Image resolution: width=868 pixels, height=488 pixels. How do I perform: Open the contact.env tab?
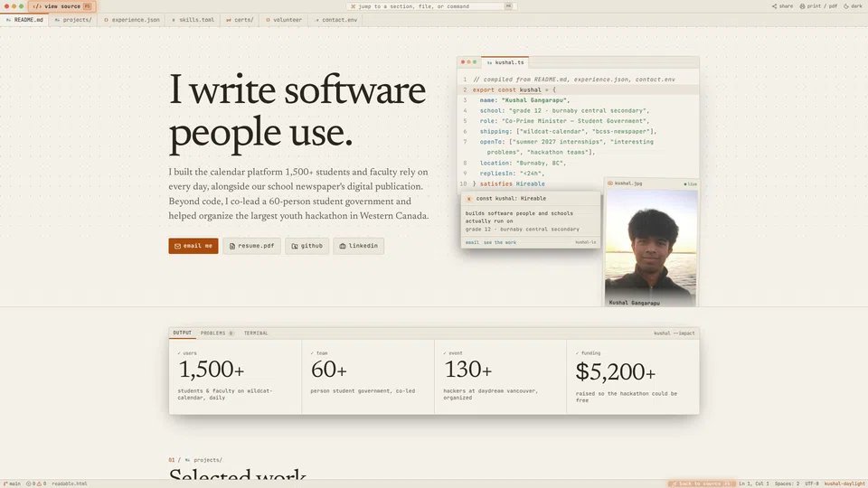(x=336, y=20)
